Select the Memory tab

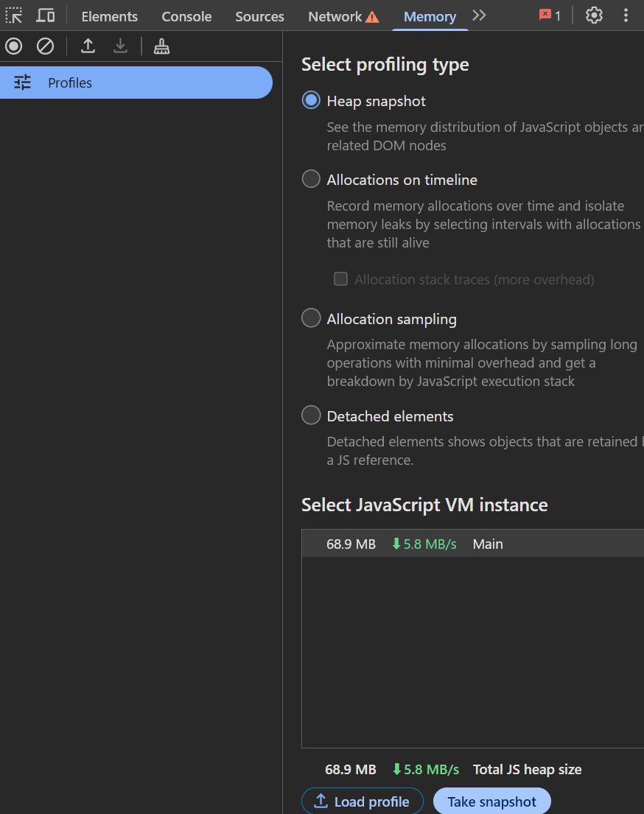[430, 17]
